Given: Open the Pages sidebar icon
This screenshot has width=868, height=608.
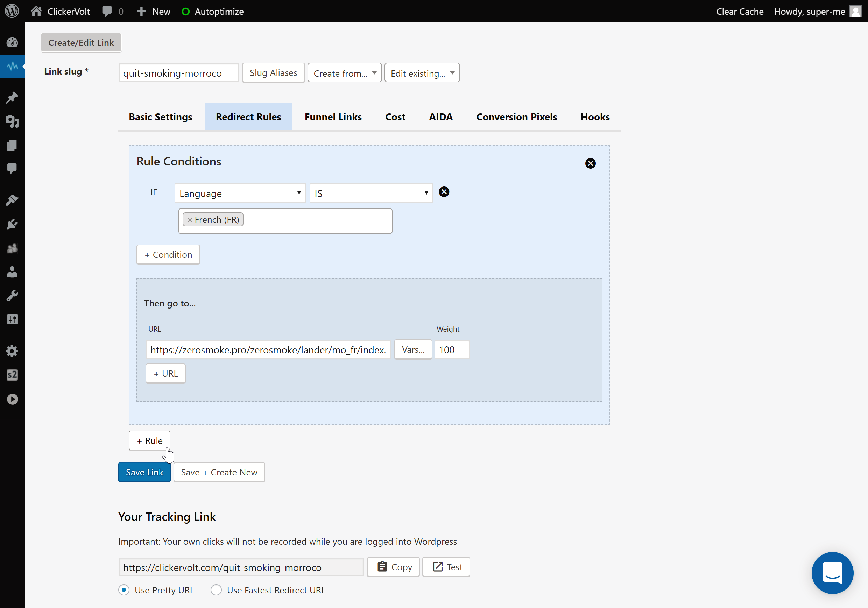Looking at the screenshot, I should pyautogui.click(x=13, y=145).
